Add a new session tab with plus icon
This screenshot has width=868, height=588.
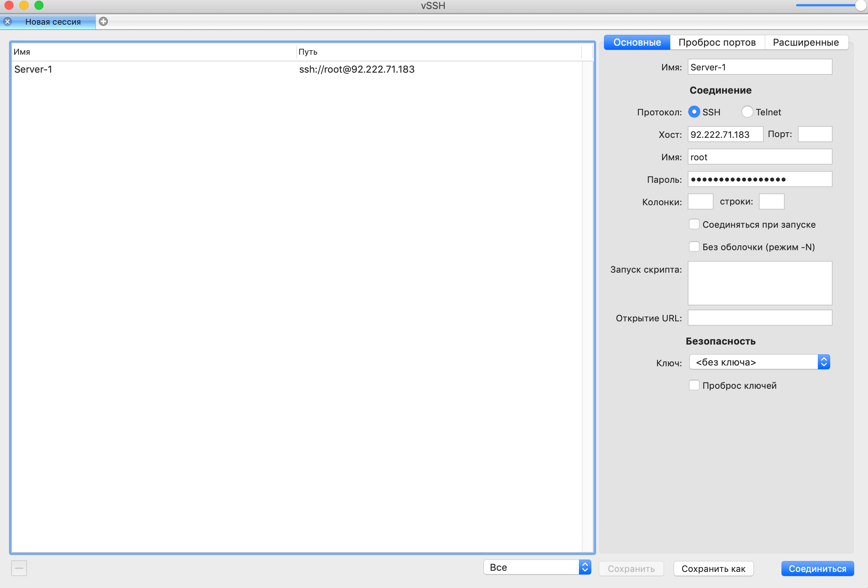pyautogui.click(x=103, y=21)
